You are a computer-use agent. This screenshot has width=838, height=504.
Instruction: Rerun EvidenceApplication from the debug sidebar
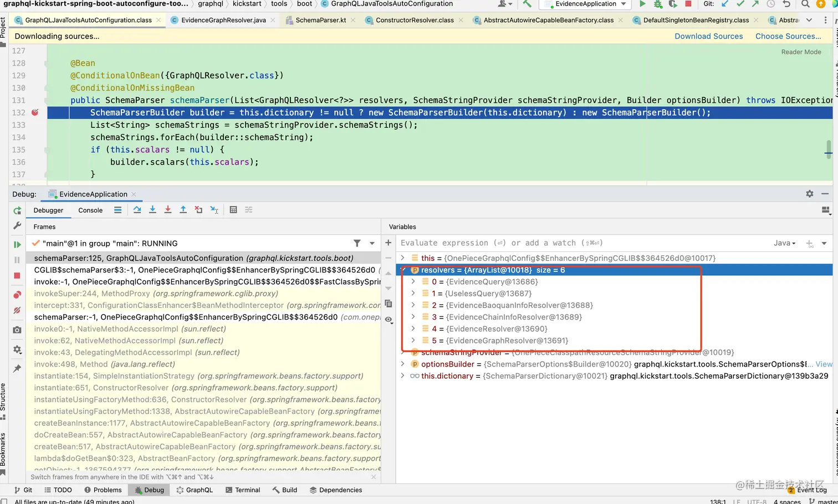point(17,210)
